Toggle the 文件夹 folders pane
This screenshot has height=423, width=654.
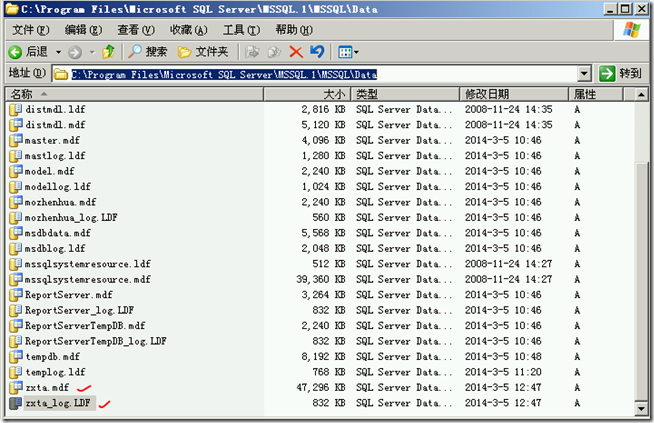click(203, 52)
